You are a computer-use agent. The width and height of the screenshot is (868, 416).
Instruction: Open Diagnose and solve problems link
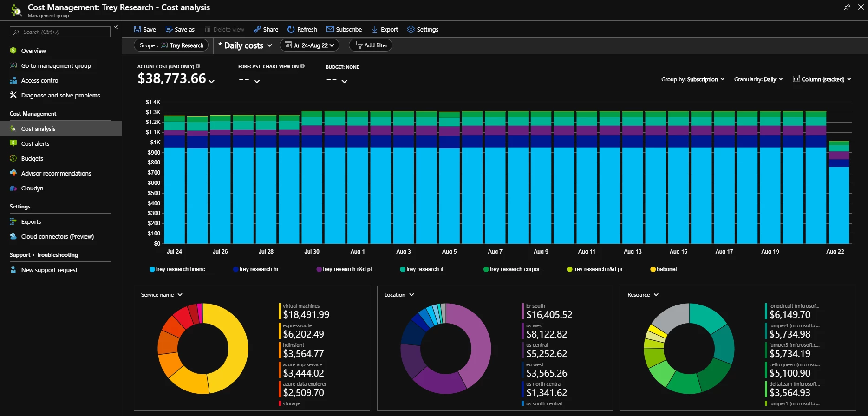point(60,95)
